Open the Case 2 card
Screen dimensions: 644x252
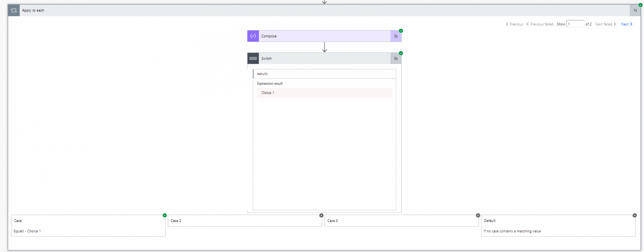[x=245, y=221]
